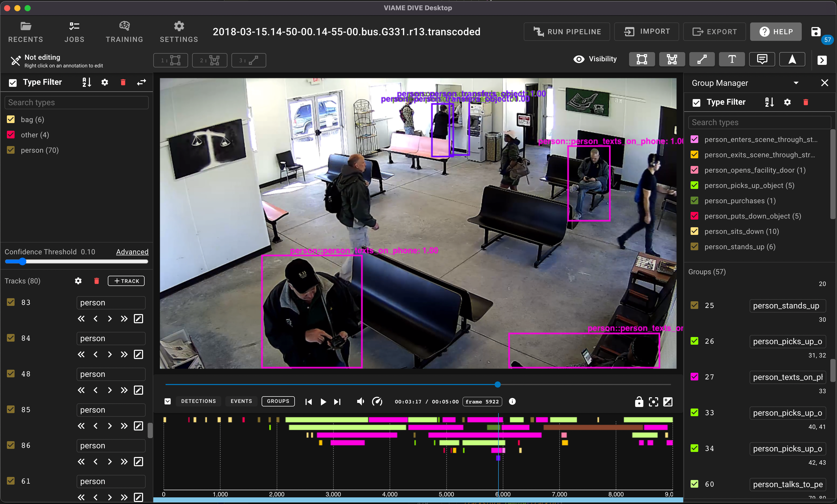Toggle person_purchases group type checkbox
Screen dimensions: 837x504
tap(694, 201)
